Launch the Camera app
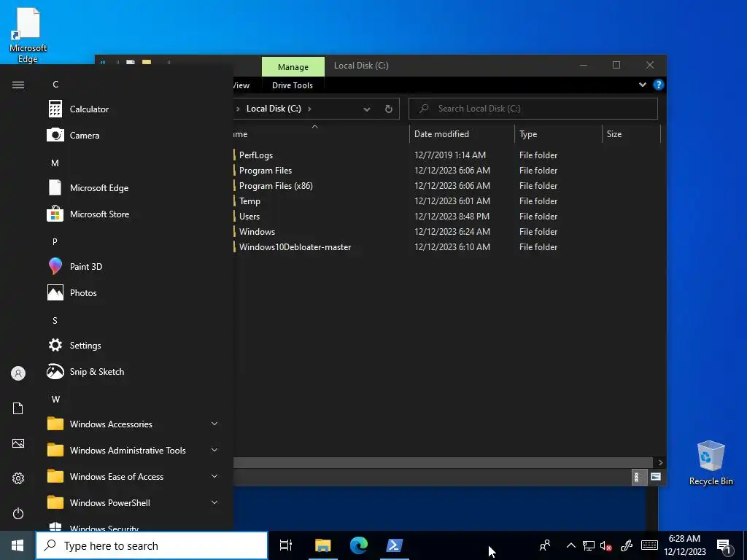Viewport: 747px width, 560px height. [85, 135]
